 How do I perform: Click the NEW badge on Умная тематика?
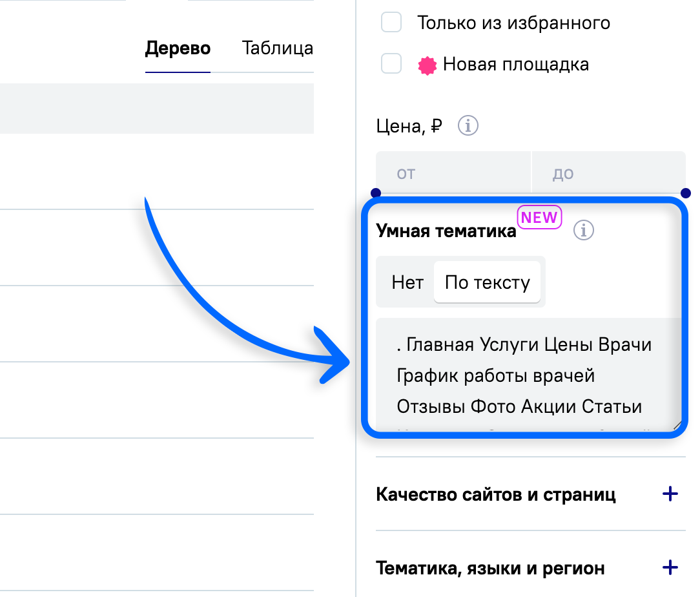[539, 218]
